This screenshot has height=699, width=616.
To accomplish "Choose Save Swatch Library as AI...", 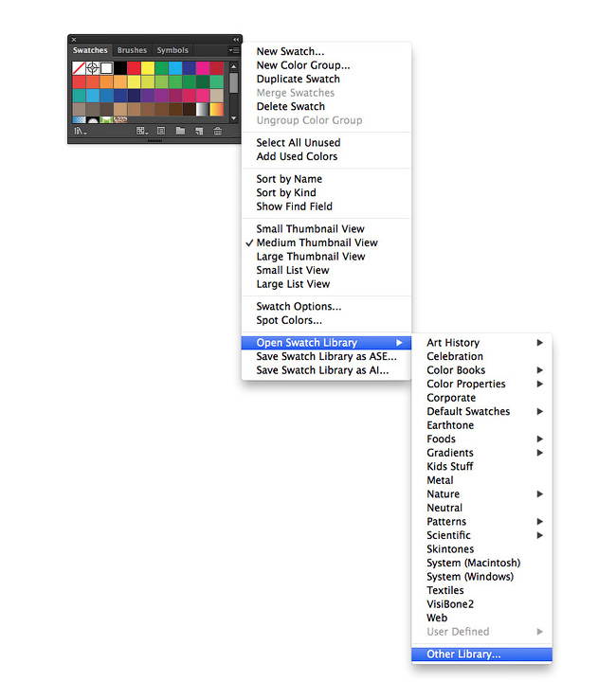I will (326, 370).
